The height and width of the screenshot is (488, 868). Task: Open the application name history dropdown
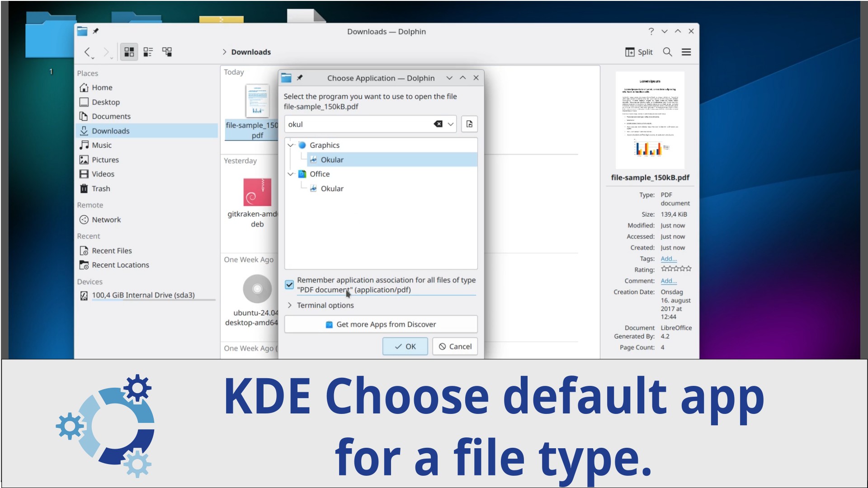tap(451, 124)
